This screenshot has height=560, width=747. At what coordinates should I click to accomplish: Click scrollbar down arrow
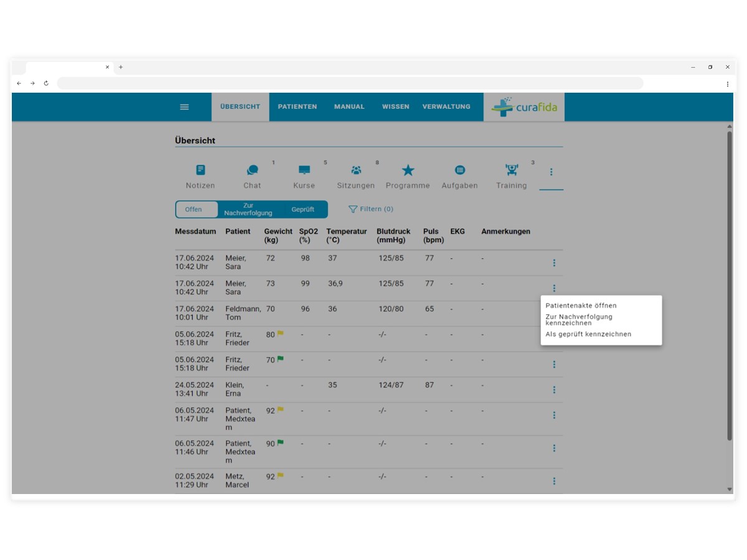click(730, 490)
